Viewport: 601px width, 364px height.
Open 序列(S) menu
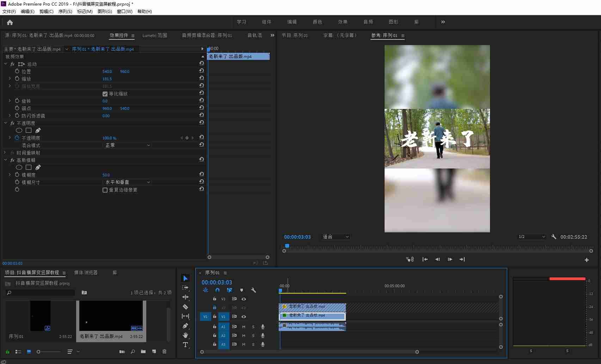click(65, 11)
